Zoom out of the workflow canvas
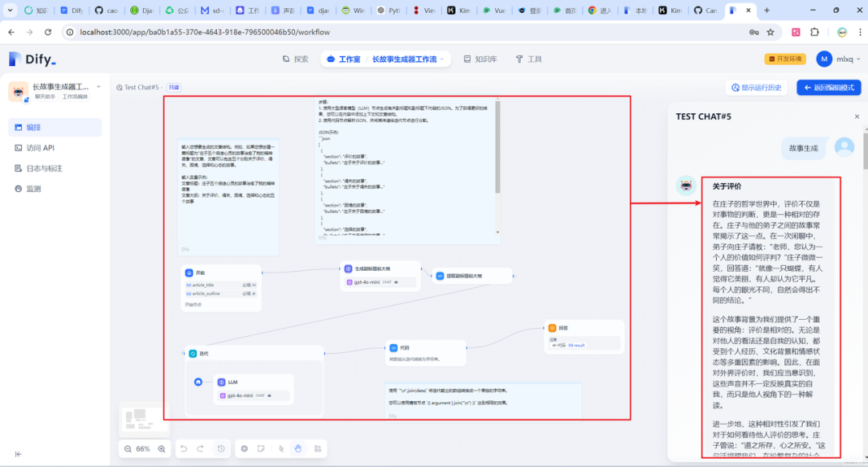 [x=128, y=449]
